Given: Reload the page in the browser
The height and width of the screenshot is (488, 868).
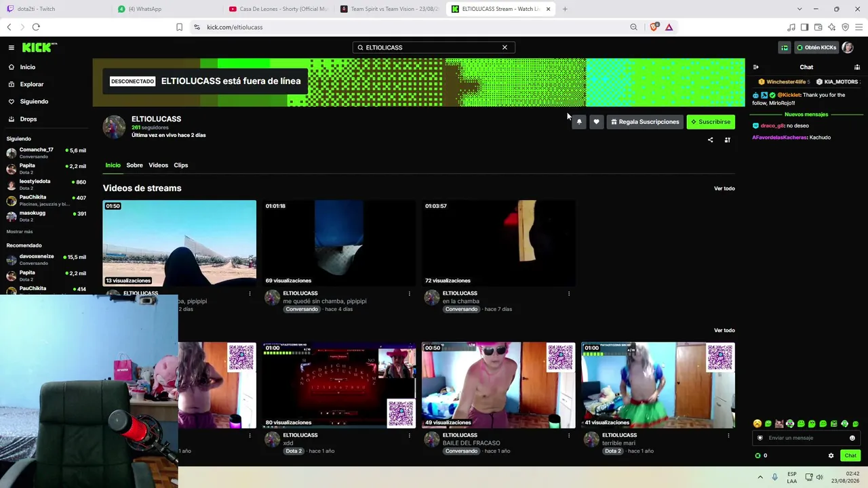Looking at the screenshot, I should pyautogui.click(x=36, y=27).
